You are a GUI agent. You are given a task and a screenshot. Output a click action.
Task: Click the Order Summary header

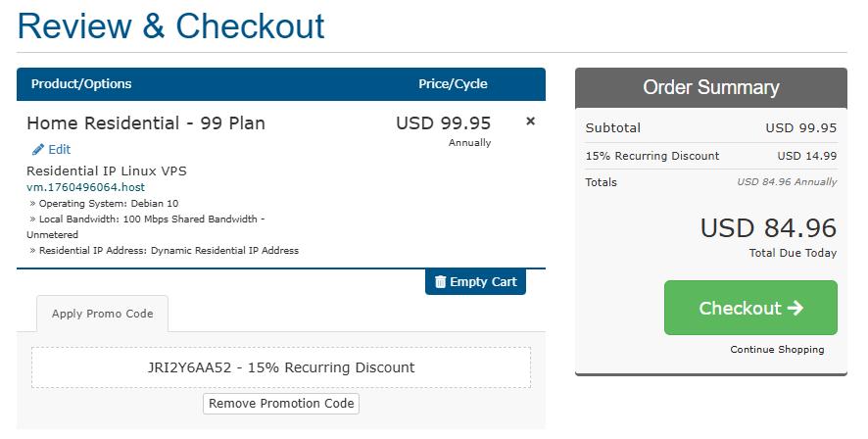pos(710,87)
